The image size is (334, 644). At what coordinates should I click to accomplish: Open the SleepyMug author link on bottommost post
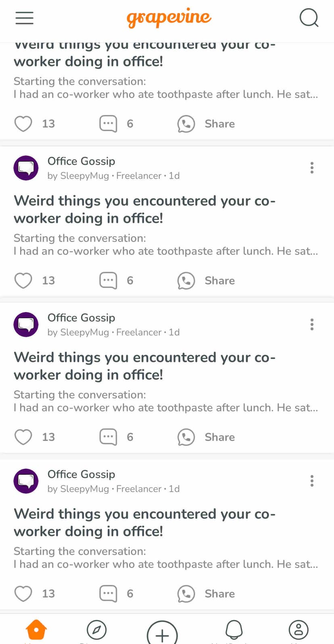coord(84,489)
